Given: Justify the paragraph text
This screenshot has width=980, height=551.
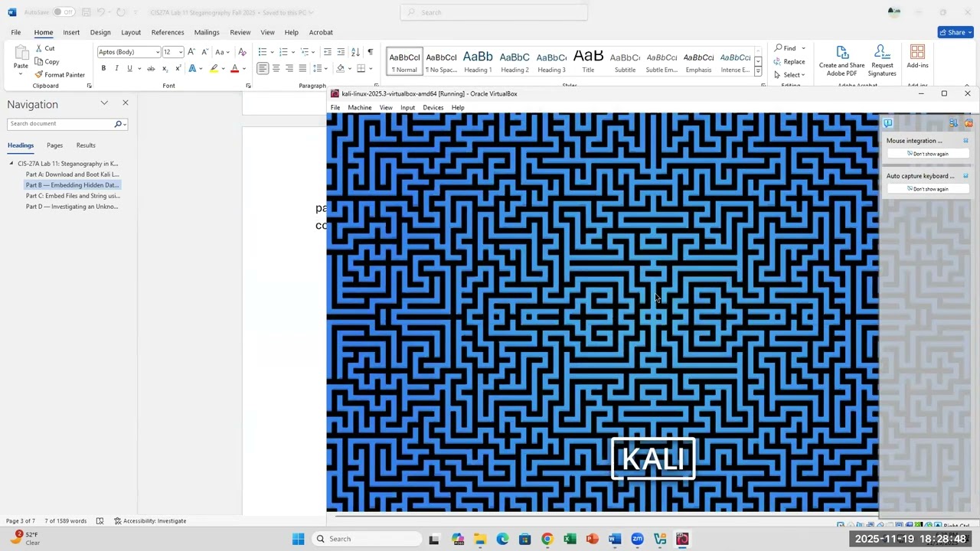Looking at the screenshot, I should 302,68.
